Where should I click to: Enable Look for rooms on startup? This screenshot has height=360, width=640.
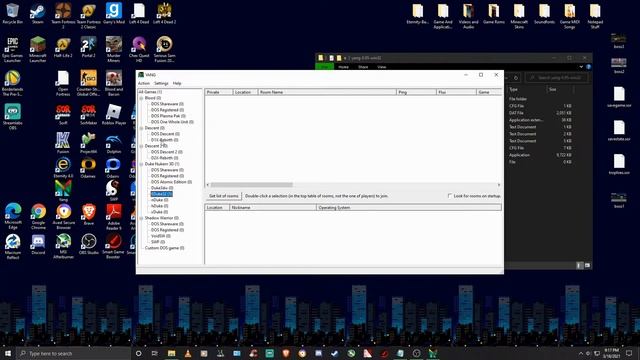pos(449,196)
